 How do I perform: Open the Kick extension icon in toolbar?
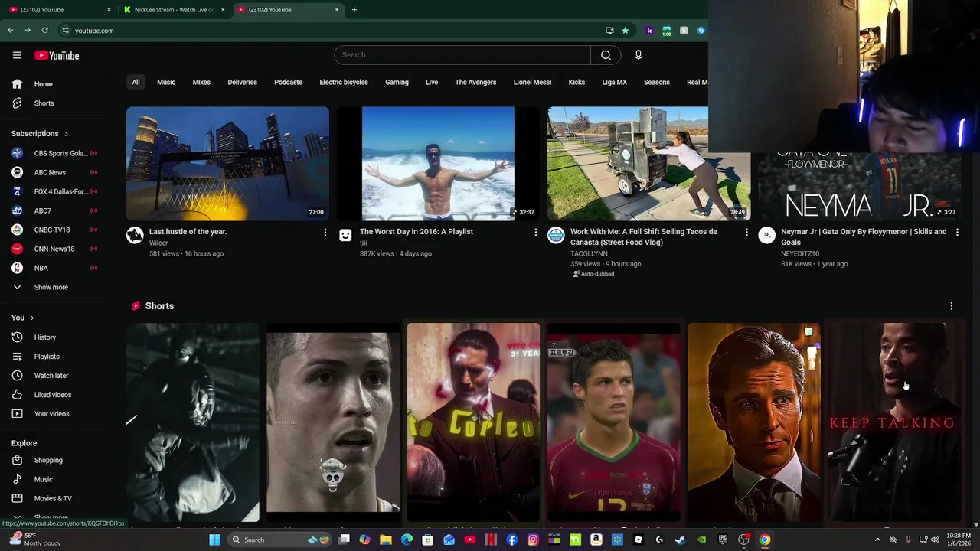tap(649, 31)
